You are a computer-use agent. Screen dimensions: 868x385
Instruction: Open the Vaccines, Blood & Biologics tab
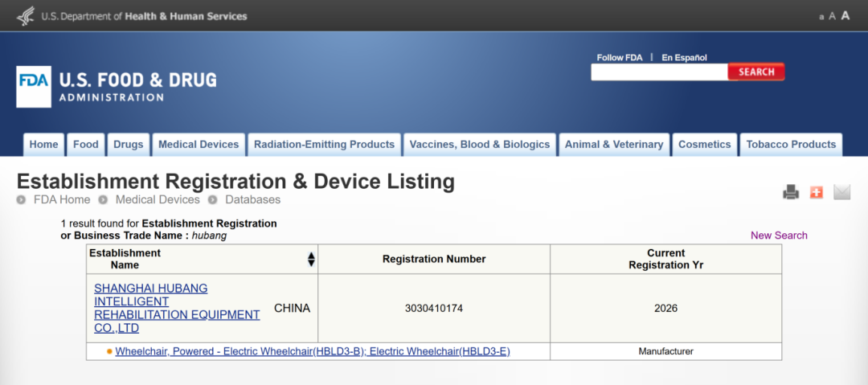tap(480, 145)
